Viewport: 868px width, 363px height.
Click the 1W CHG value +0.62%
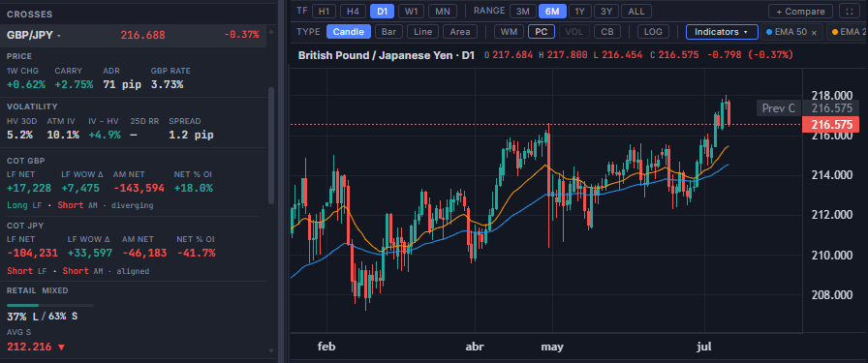coord(26,84)
